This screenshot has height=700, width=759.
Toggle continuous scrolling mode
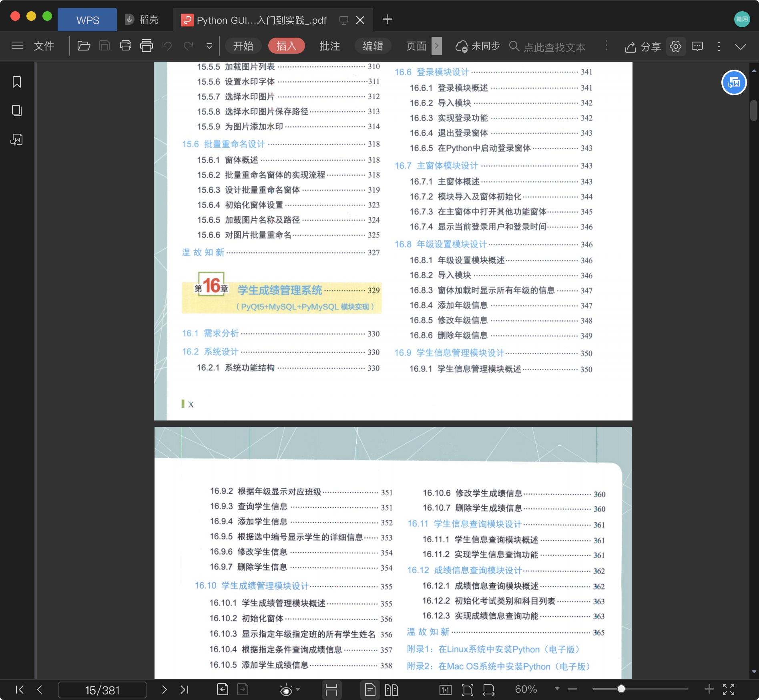click(x=331, y=690)
